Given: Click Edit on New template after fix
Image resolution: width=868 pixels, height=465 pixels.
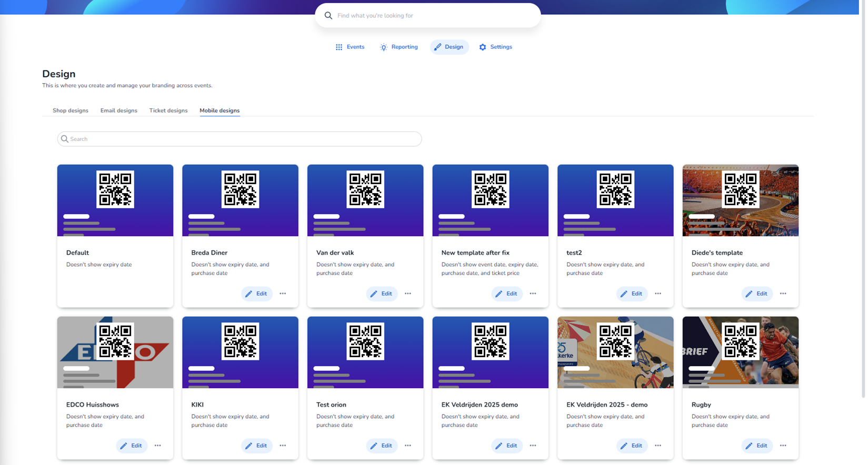Looking at the screenshot, I should pos(506,294).
